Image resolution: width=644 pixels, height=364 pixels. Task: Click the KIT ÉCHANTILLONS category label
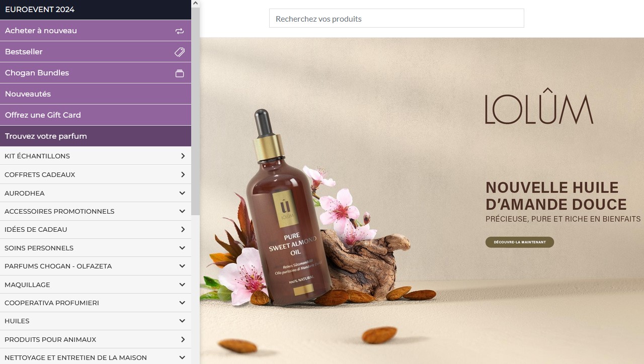click(x=37, y=156)
